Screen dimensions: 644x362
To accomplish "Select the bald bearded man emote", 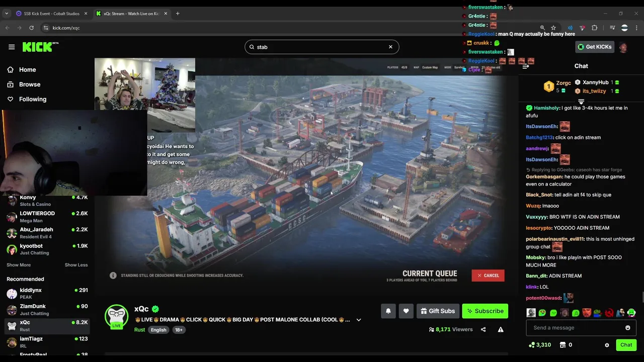I will coord(531,313).
